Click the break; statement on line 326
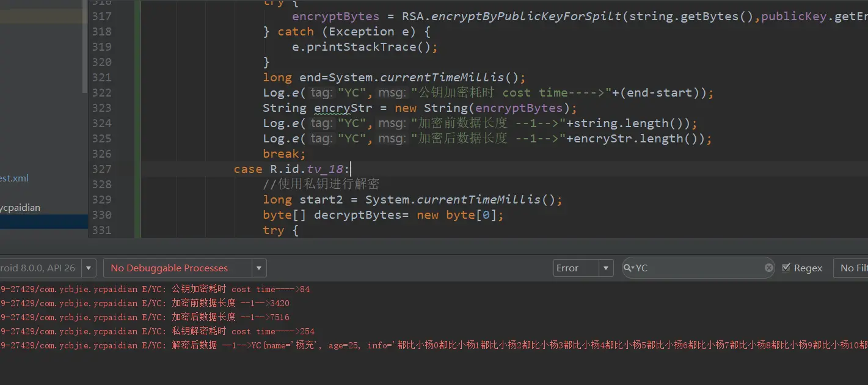This screenshot has height=385, width=868. tap(285, 154)
